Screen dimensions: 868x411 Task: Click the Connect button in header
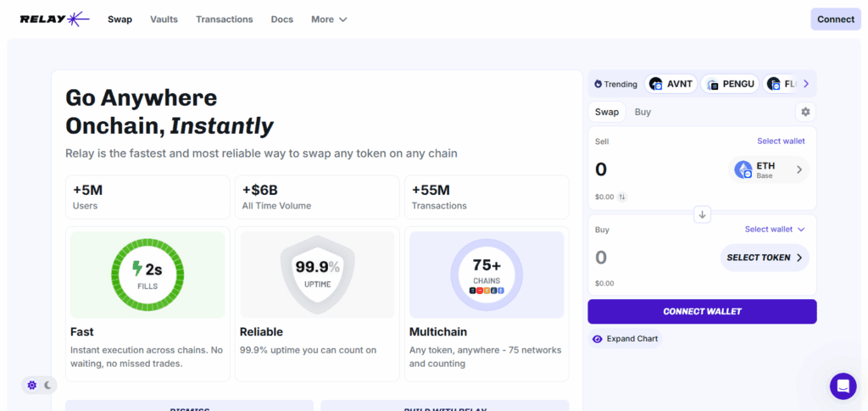pyautogui.click(x=836, y=19)
